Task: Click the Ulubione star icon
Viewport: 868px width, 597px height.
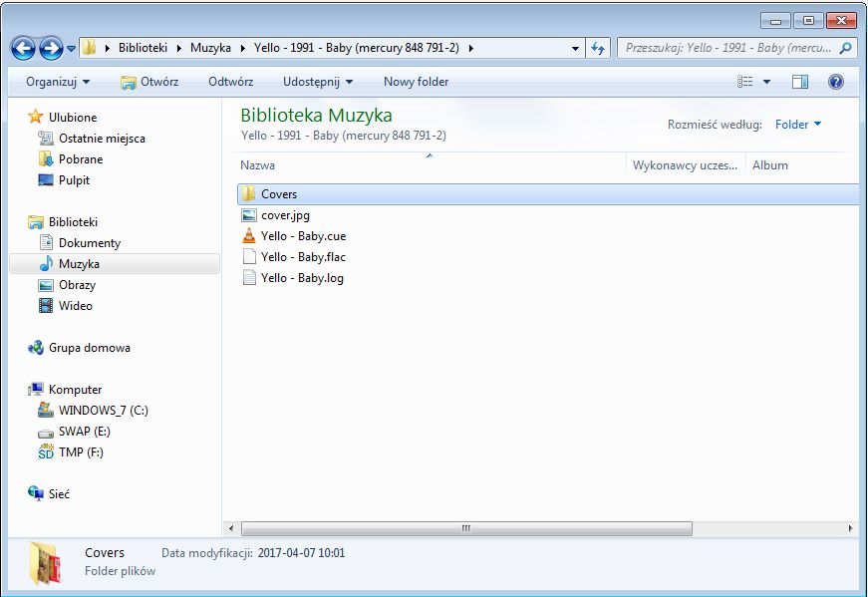Action: point(36,117)
